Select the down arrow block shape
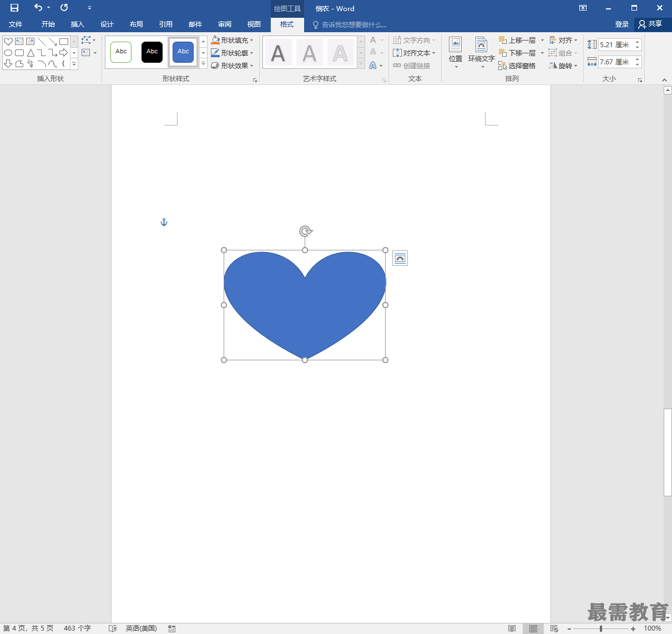Viewport: 672px width, 634px height. pos(8,64)
